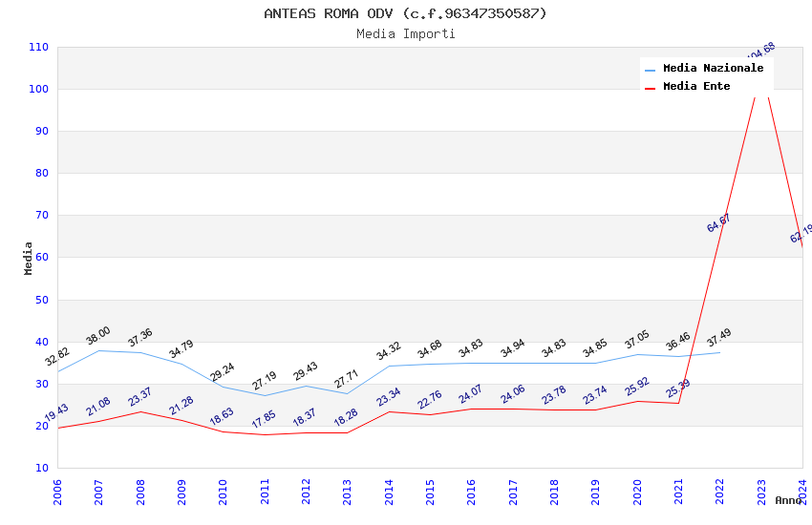Viewport: 812px width, 525px height.
Task: Click the 110 y-axis tick
Action: (x=38, y=47)
